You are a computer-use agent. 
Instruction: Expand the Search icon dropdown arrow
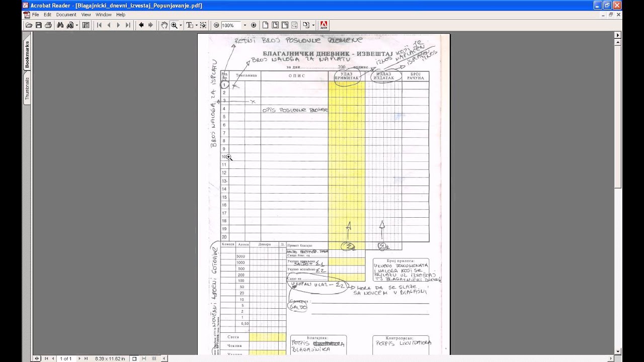(77, 25)
